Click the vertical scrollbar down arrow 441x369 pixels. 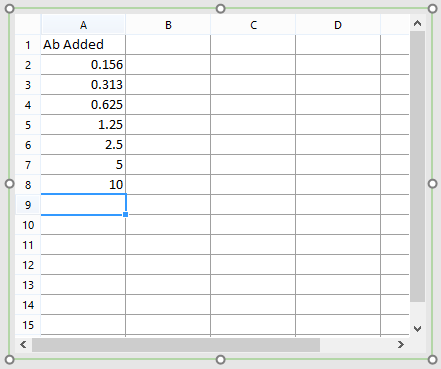[418, 329]
